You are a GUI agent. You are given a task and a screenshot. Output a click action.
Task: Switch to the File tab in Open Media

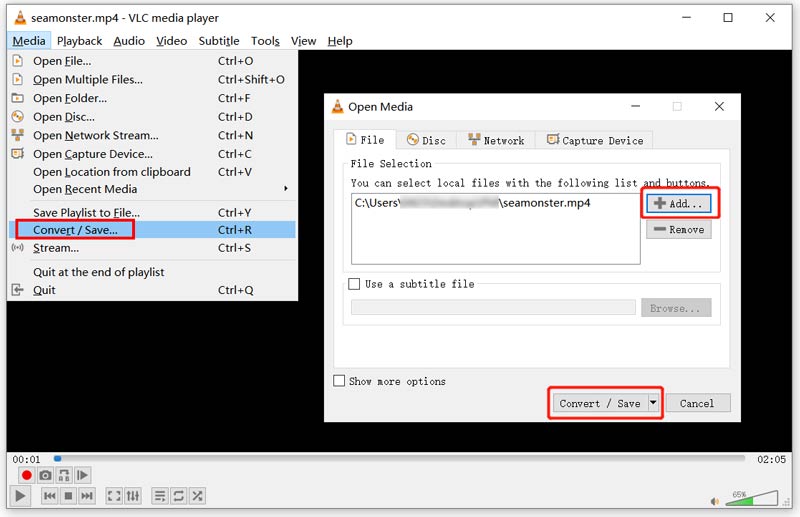pyautogui.click(x=365, y=140)
